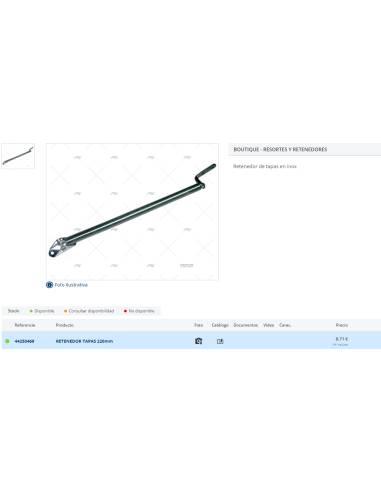Select the small product thumbnail image

tap(18, 156)
